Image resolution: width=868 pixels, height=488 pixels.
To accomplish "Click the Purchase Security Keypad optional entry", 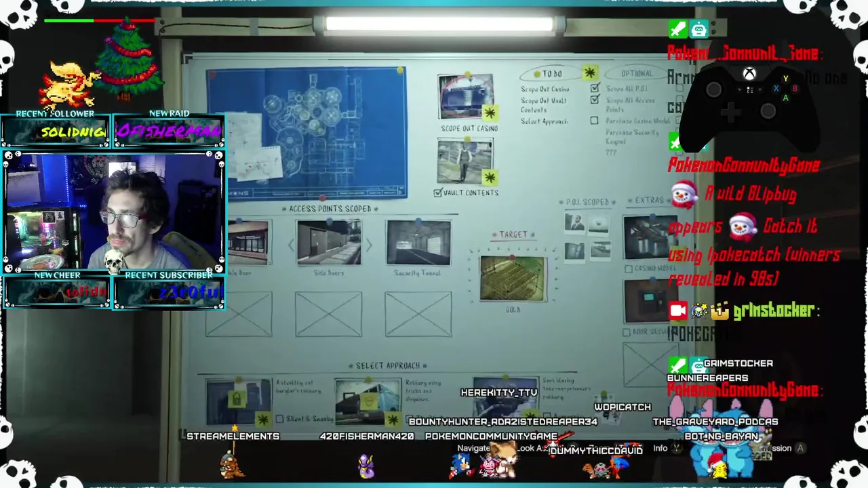I will (632, 137).
